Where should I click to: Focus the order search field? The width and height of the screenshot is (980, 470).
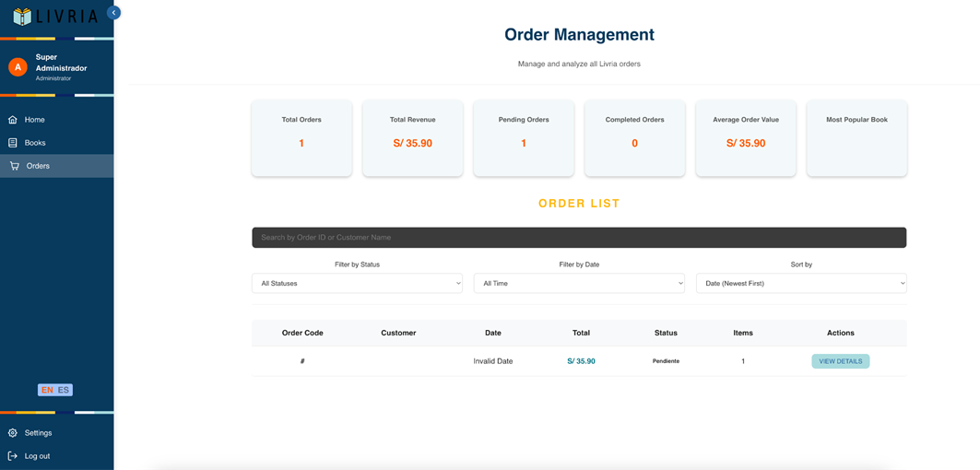pyautogui.click(x=579, y=238)
